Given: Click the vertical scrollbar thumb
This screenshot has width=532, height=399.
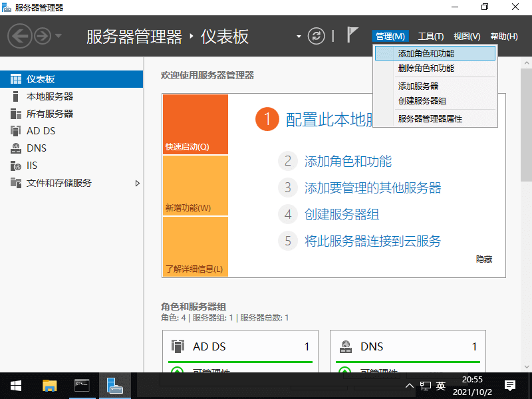Looking at the screenshot, I should click(x=526, y=125).
